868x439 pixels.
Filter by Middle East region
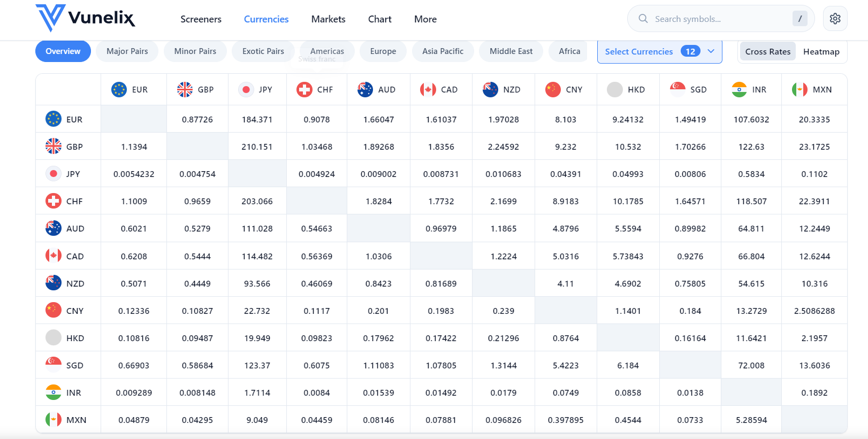(x=511, y=51)
